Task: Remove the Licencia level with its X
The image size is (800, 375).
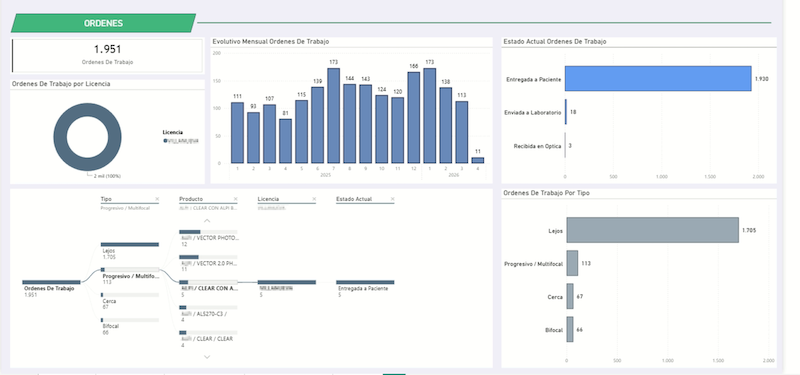Action: tap(314, 199)
